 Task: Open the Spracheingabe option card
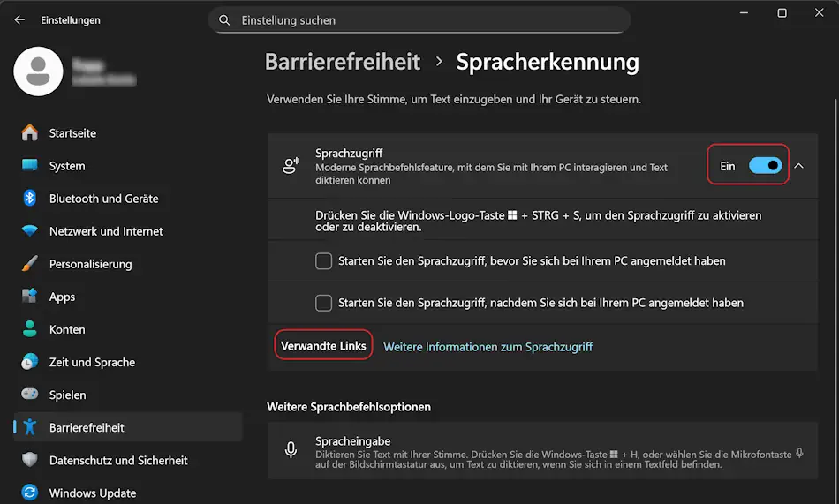point(542,450)
